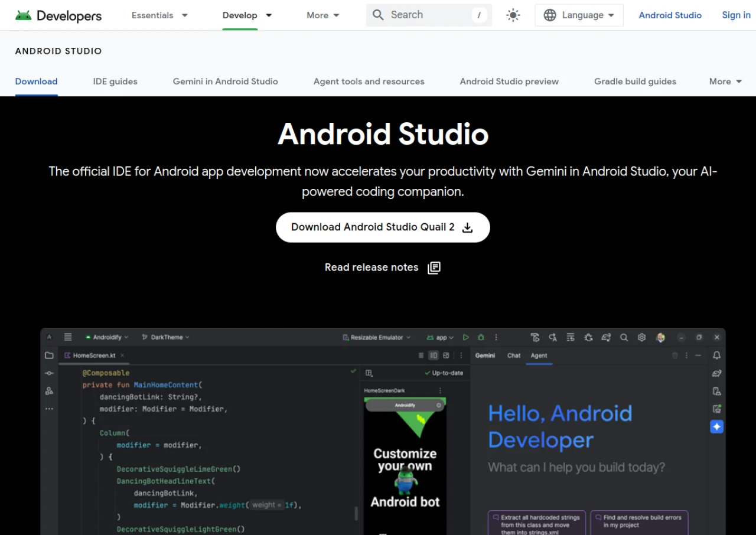Open the Device Manager icon in right sidebar
This screenshot has height=535, width=756.
pos(716,391)
